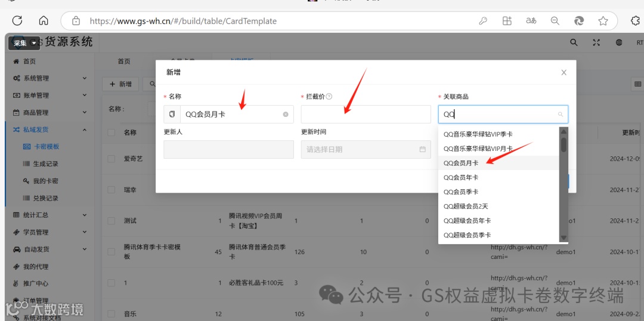Expand 自动发货 sidebar menu

click(49, 249)
